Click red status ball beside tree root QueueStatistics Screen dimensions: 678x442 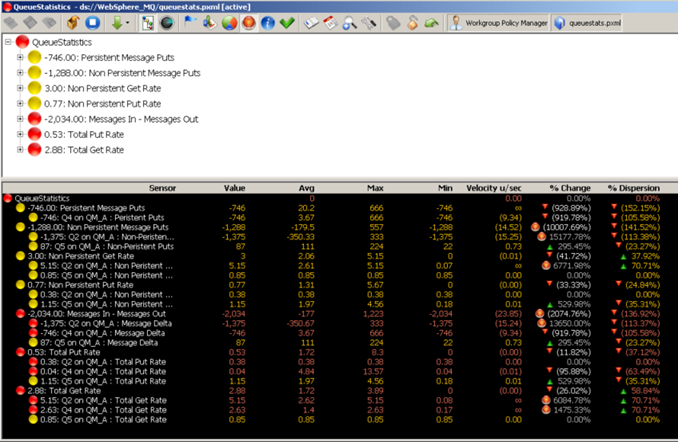[22, 42]
